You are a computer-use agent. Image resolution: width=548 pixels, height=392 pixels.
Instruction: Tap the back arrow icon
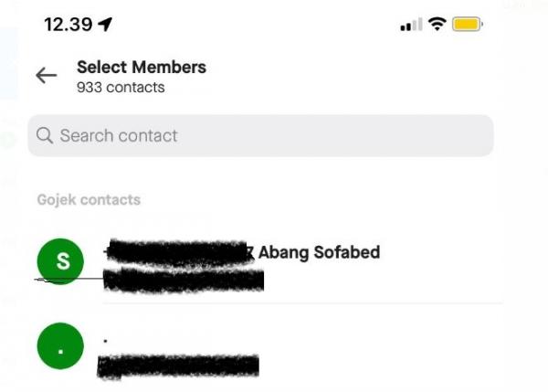tap(46, 76)
